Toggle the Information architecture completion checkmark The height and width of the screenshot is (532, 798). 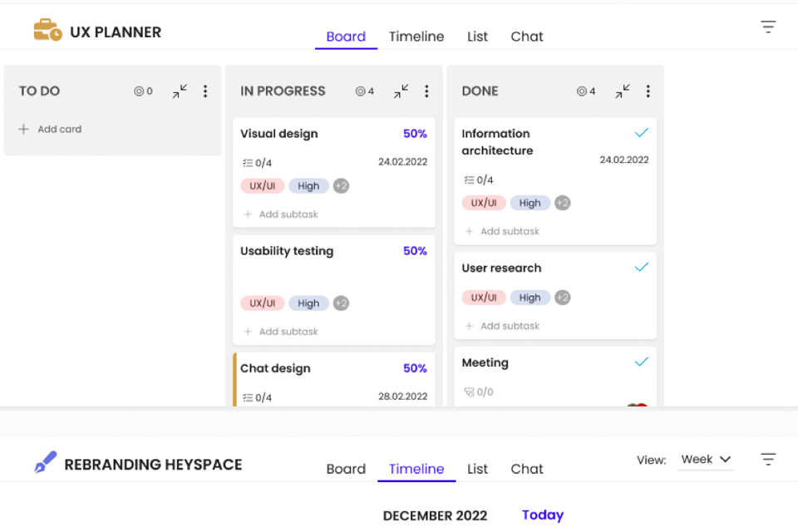(x=641, y=133)
